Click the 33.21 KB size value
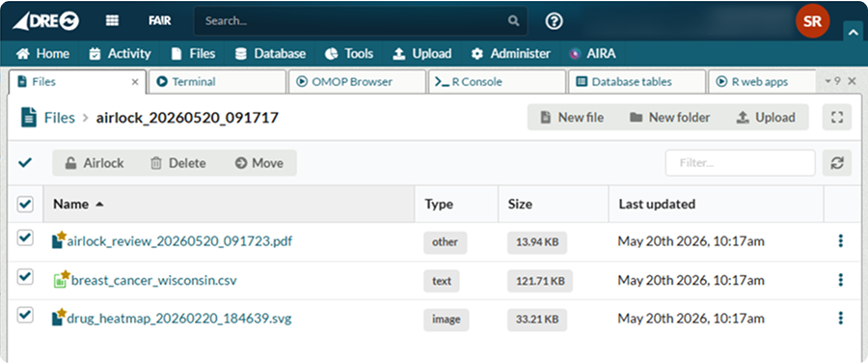868x363 pixels. [537, 320]
